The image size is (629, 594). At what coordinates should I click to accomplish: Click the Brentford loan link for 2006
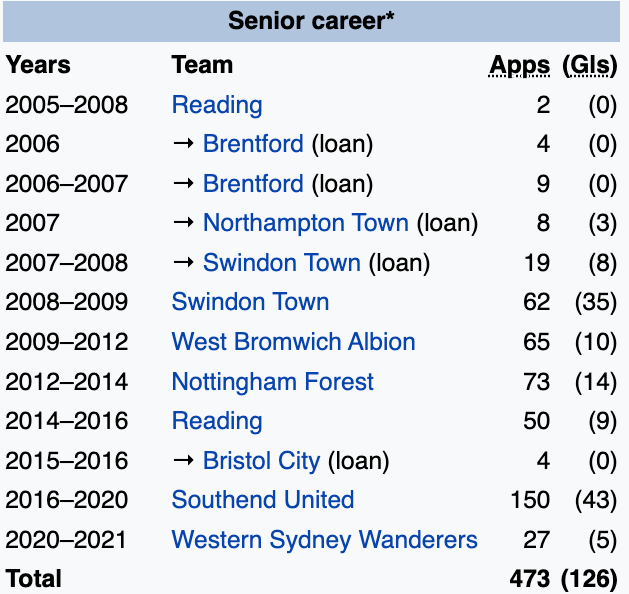[x=252, y=144]
